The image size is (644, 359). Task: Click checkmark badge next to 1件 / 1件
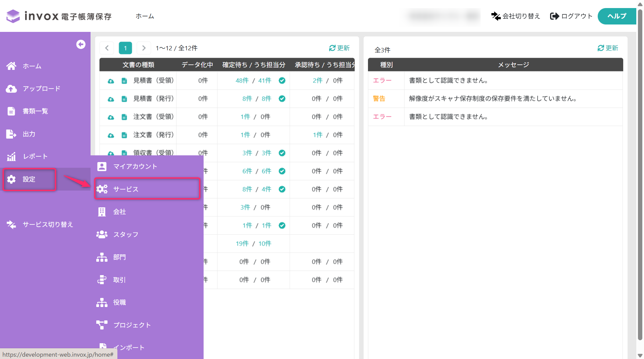coord(282,225)
